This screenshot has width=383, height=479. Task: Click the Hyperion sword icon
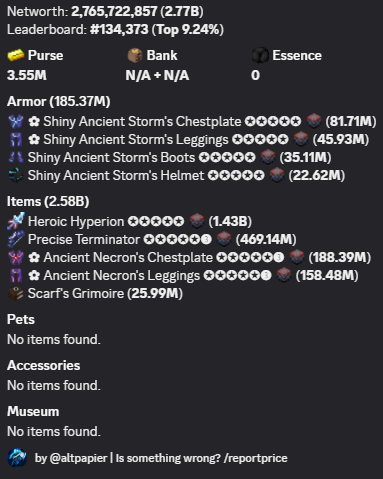click(x=16, y=221)
